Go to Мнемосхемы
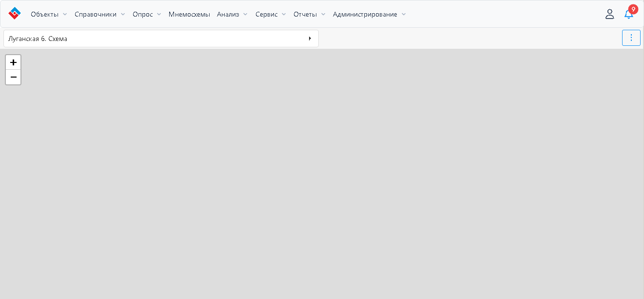Viewport: 644px width, 299px height. point(189,14)
